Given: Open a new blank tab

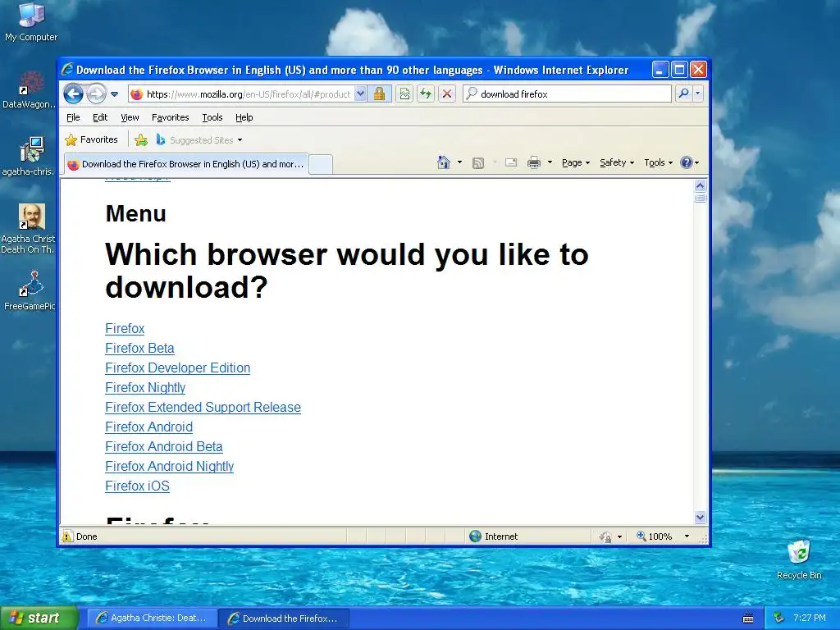Looking at the screenshot, I should (321, 164).
